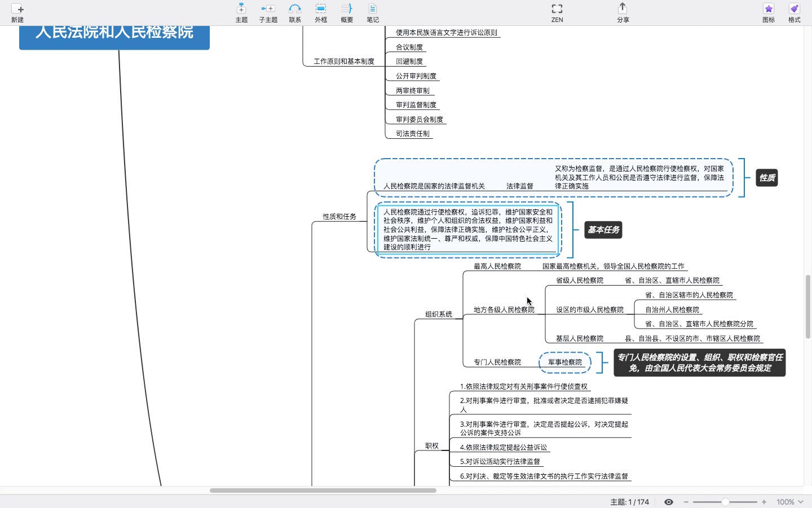Select the 军事检察院 node
The image size is (812, 508).
pos(565,362)
